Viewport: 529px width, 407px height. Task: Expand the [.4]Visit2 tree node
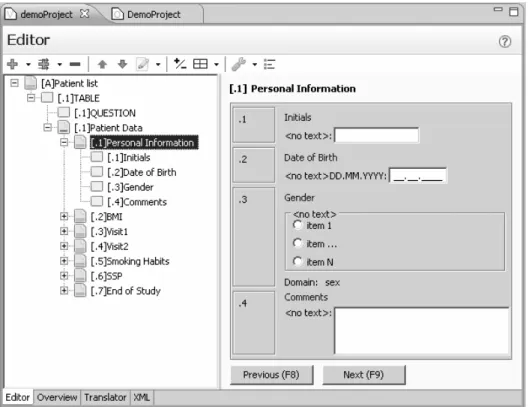point(64,246)
